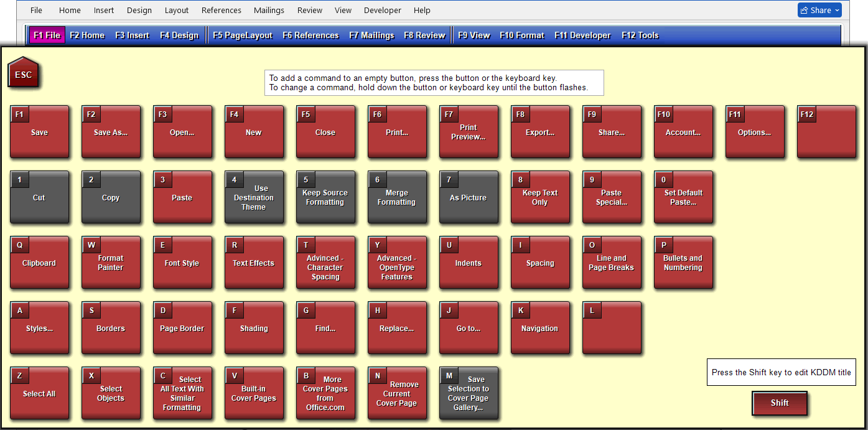This screenshot has height=430, width=868.
Task: Click the S Borders button
Action: [x=111, y=328]
